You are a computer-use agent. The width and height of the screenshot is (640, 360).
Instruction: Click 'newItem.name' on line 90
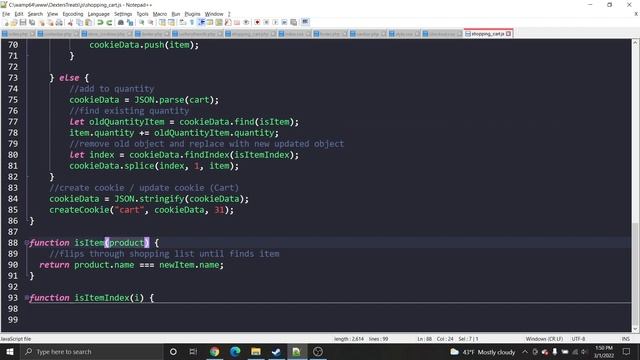click(189, 265)
